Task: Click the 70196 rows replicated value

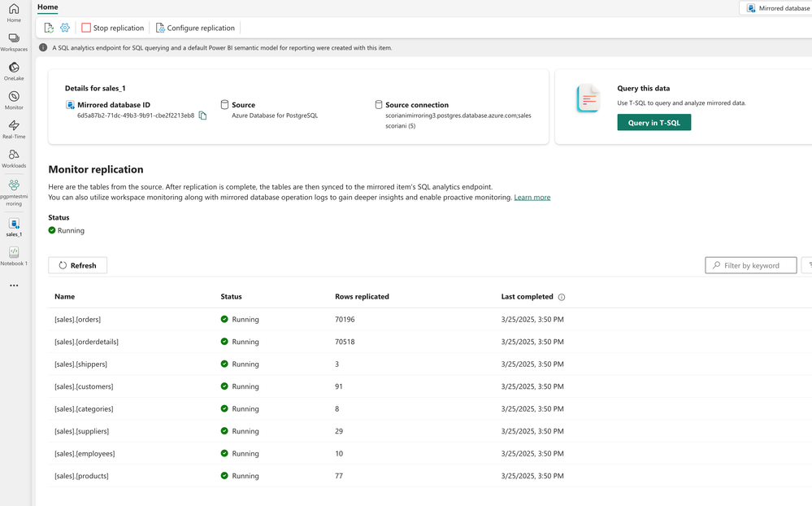Action: [x=345, y=320]
